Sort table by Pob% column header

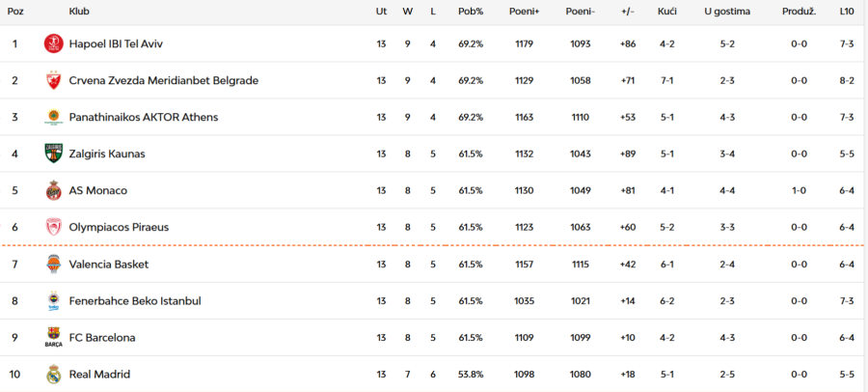point(471,12)
